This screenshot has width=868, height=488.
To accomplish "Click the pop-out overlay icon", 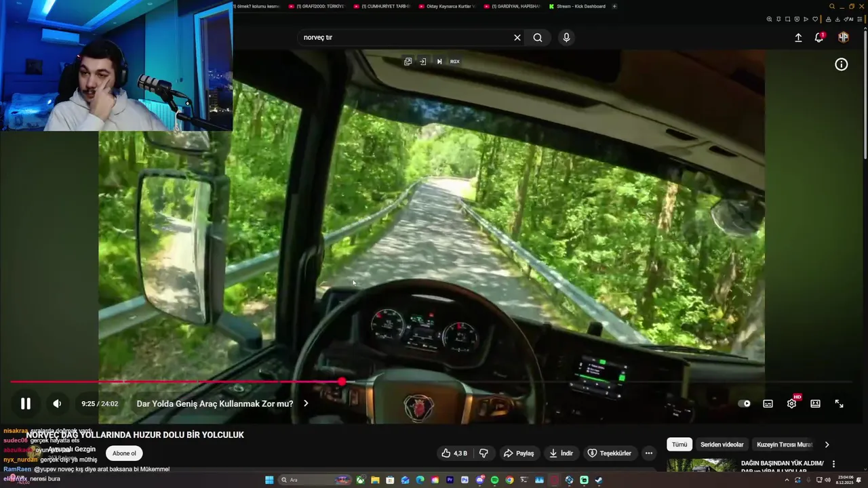I will coord(408,62).
